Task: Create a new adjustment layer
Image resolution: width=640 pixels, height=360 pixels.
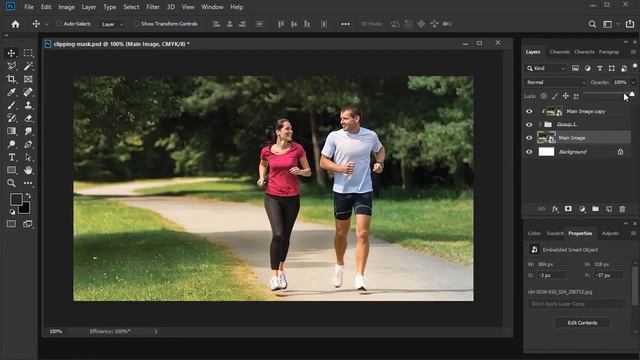Action: (582, 209)
